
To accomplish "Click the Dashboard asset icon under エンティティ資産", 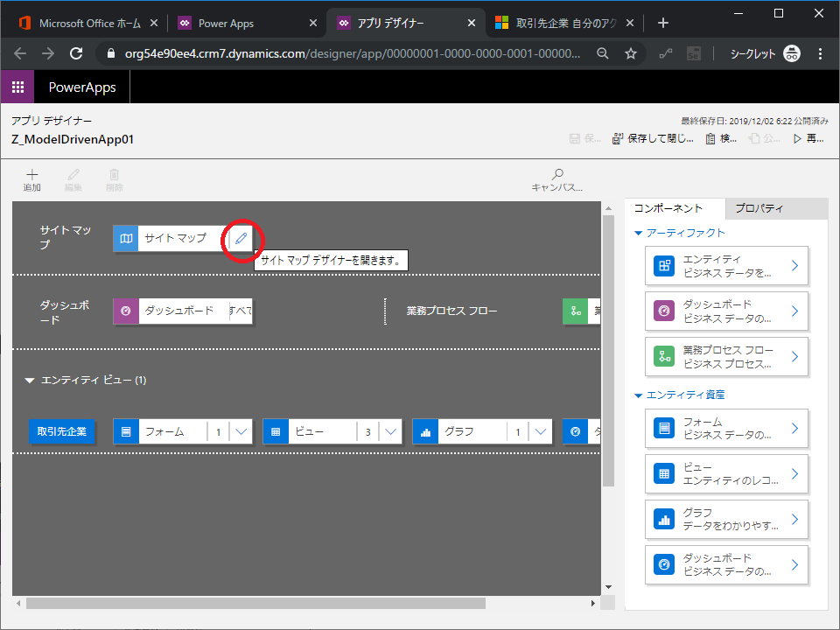I will click(x=664, y=564).
